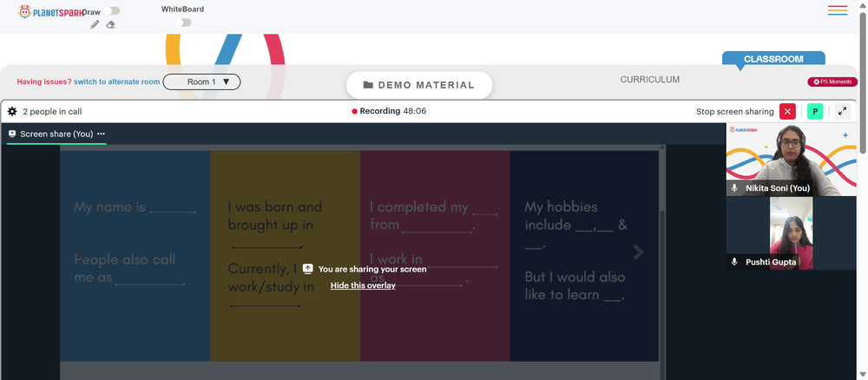Click Pushti Gupta's microphone icon
The height and width of the screenshot is (380, 868).
[x=734, y=262]
